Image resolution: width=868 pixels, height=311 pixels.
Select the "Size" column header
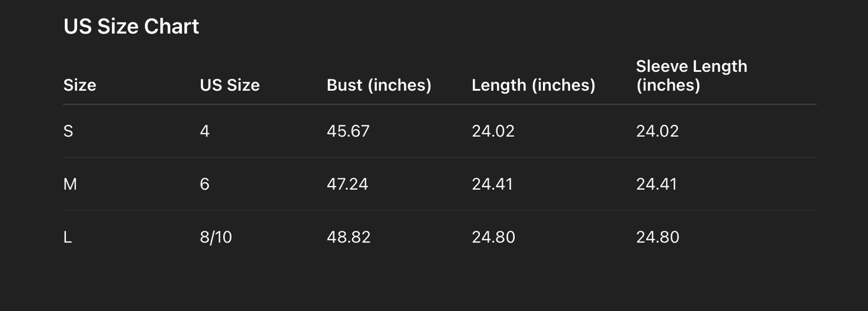80,85
